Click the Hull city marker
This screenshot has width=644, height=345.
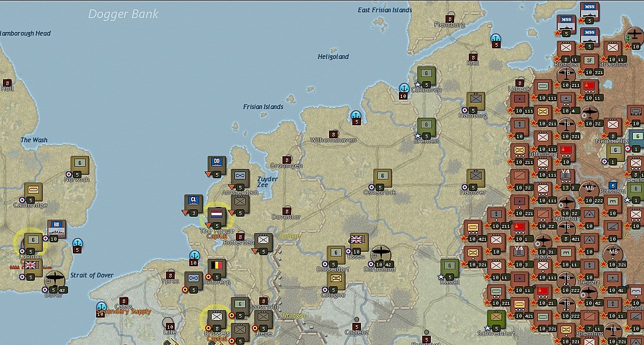7,82
